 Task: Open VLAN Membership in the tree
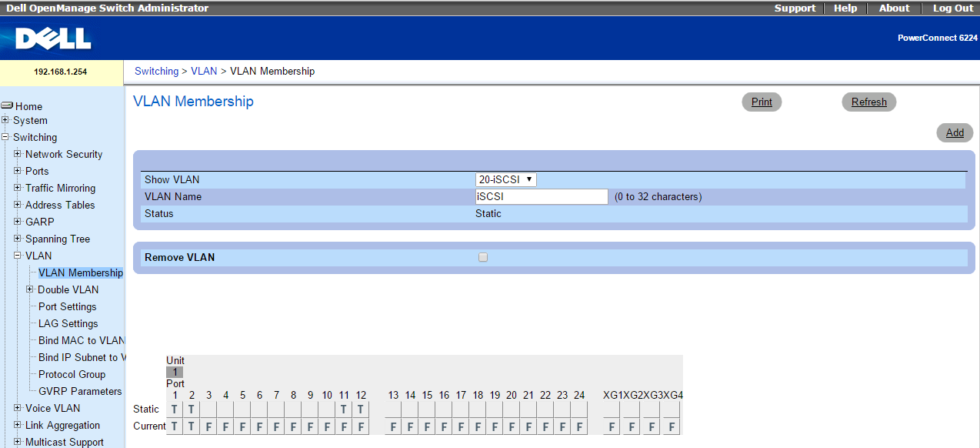click(81, 272)
